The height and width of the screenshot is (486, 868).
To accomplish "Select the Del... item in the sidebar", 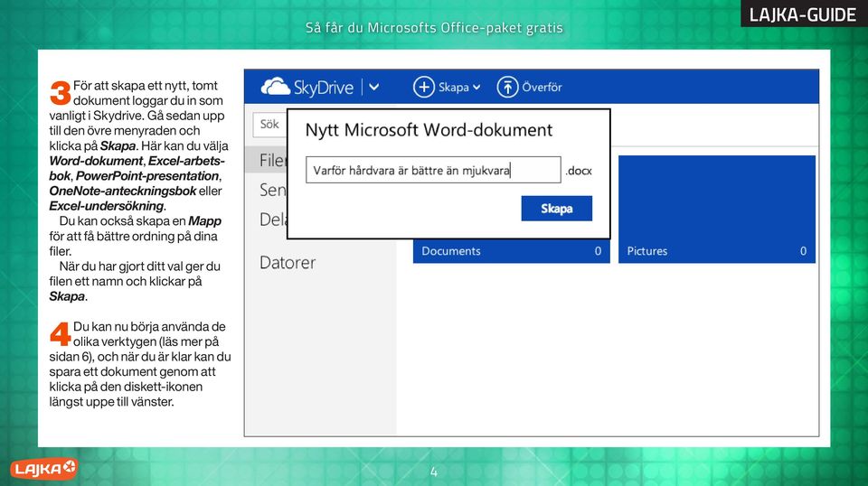I will 272,220.
